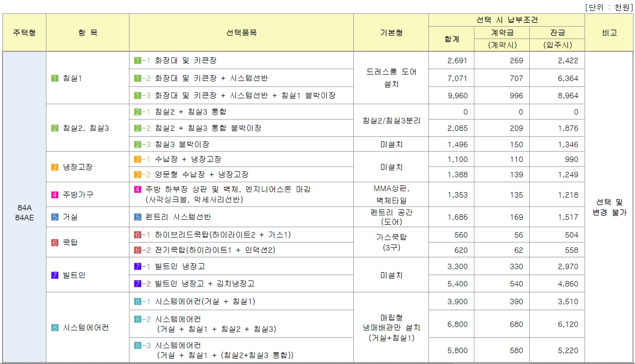Click the blue number 5 icon beside 거실
635x364 pixels.
coord(55,217)
